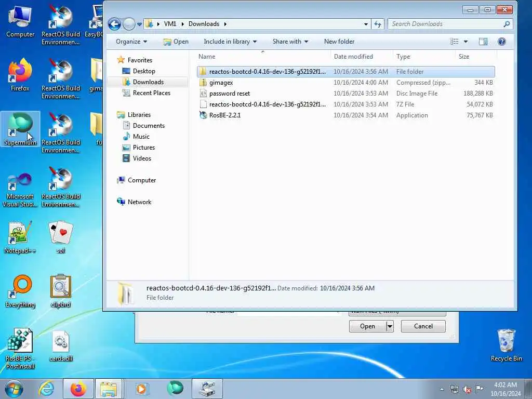Select the Firefox desktop shortcut
This screenshot has height=399, width=532.
[20, 75]
